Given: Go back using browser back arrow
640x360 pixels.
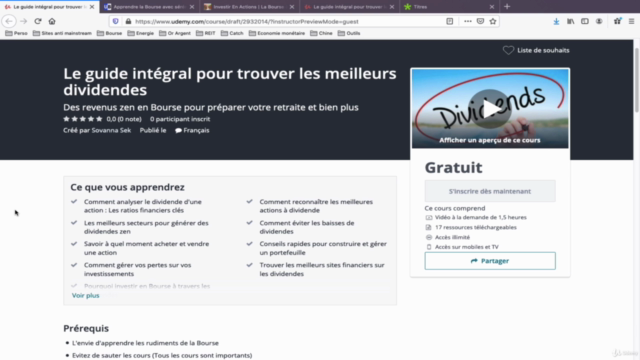Looking at the screenshot, I should (9, 21).
